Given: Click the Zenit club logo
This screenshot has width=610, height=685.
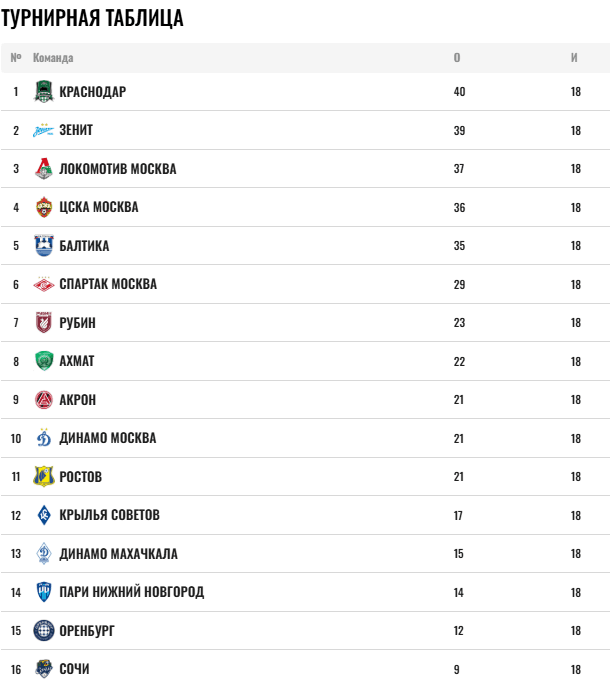Looking at the screenshot, I should click(x=43, y=130).
